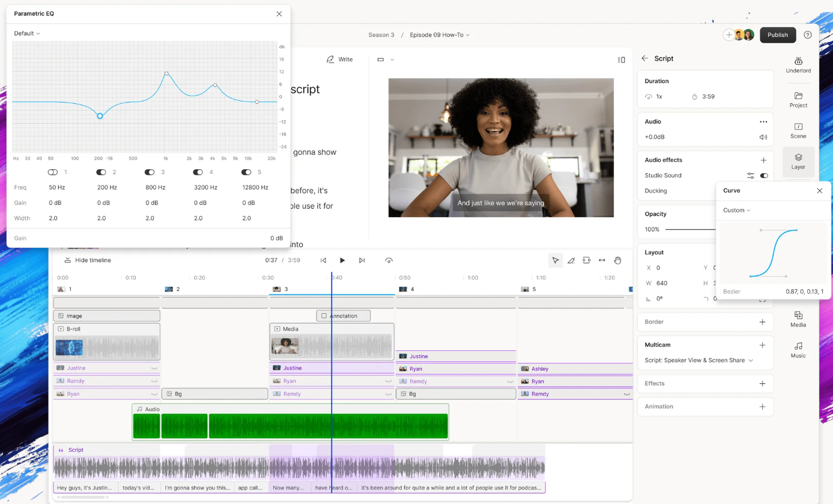The width and height of the screenshot is (833, 504).
Task: Disable EQ band 5 toggle
Action: point(246,172)
